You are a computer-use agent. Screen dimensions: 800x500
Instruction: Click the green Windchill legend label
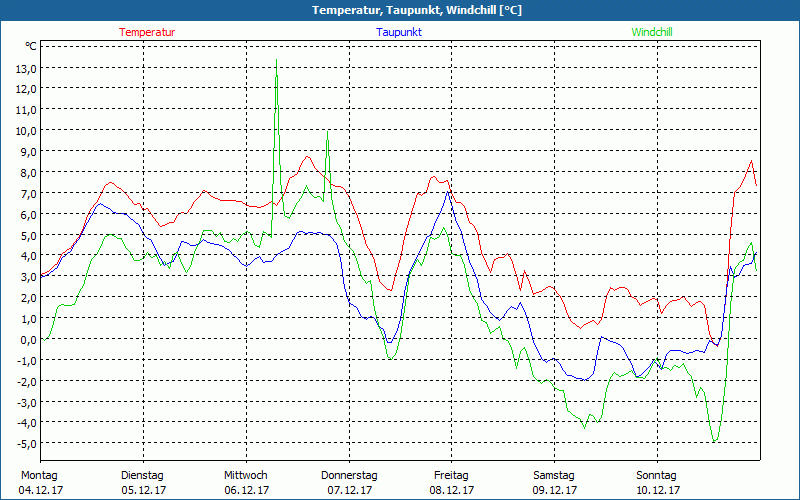[x=652, y=32]
